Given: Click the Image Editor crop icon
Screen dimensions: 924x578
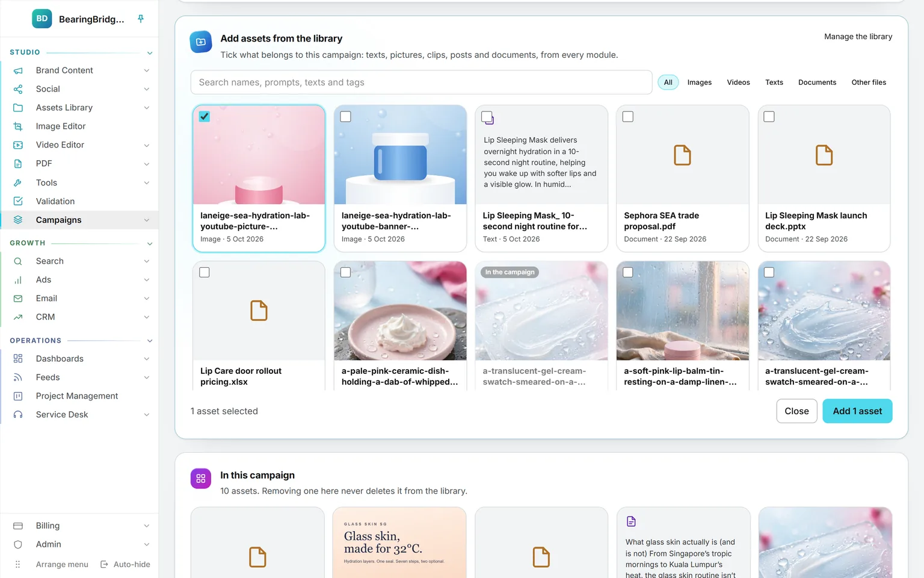Looking at the screenshot, I should 18,126.
